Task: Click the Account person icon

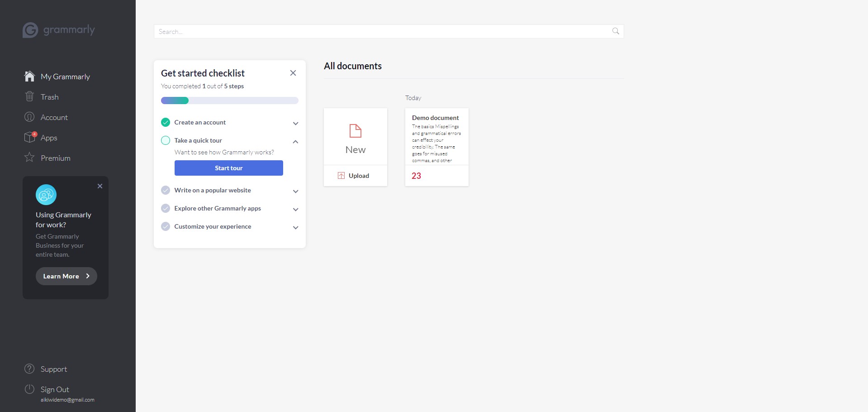Action: click(x=29, y=117)
